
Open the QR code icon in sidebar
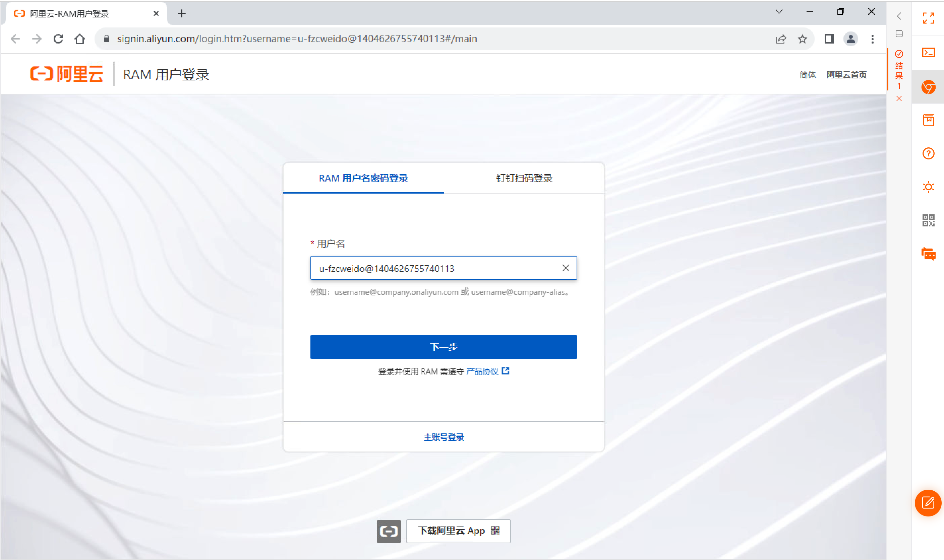pos(928,220)
